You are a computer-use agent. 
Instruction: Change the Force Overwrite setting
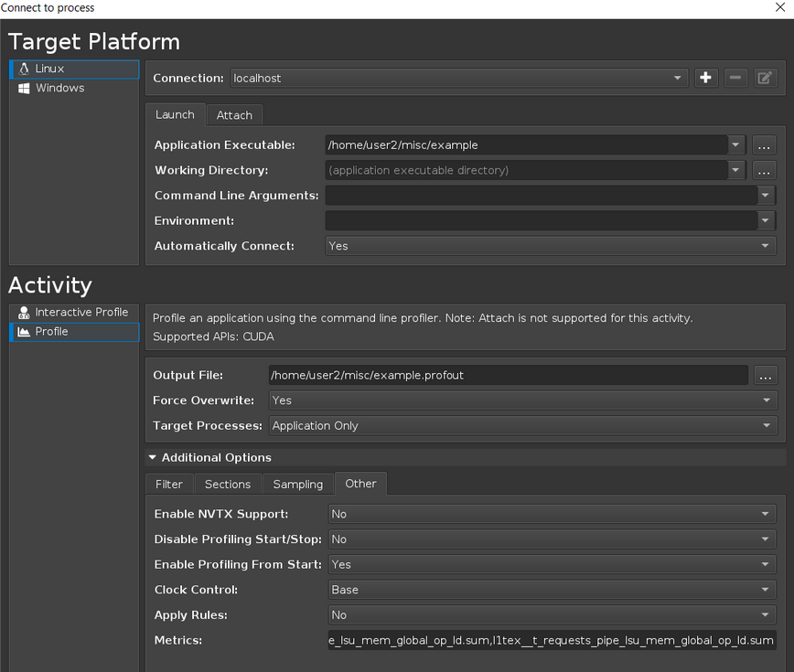coord(522,400)
